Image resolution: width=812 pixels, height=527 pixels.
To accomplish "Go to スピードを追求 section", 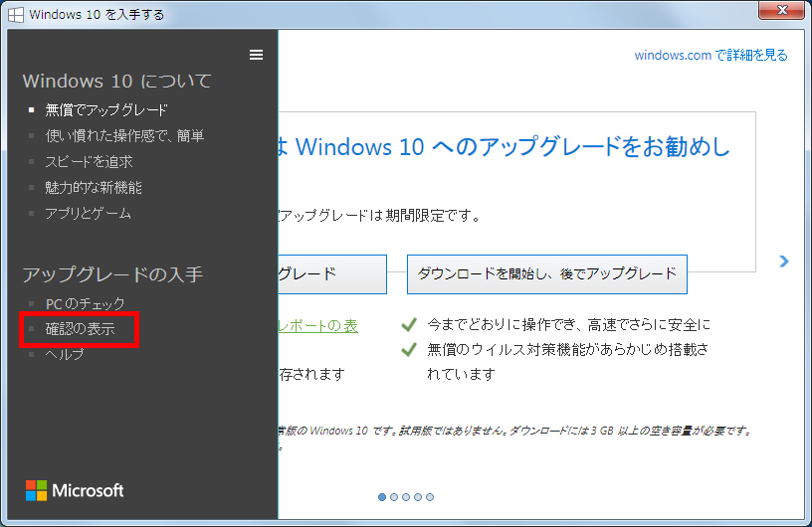I will [89, 161].
